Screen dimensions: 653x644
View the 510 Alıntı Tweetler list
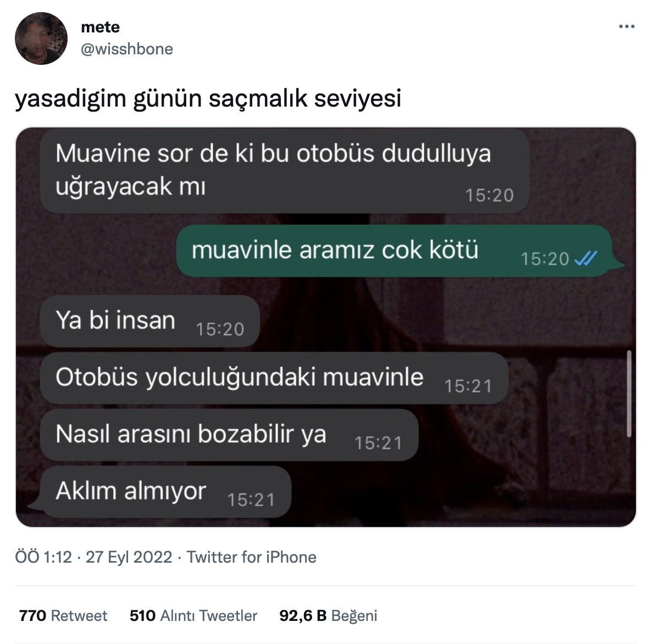[x=193, y=615]
